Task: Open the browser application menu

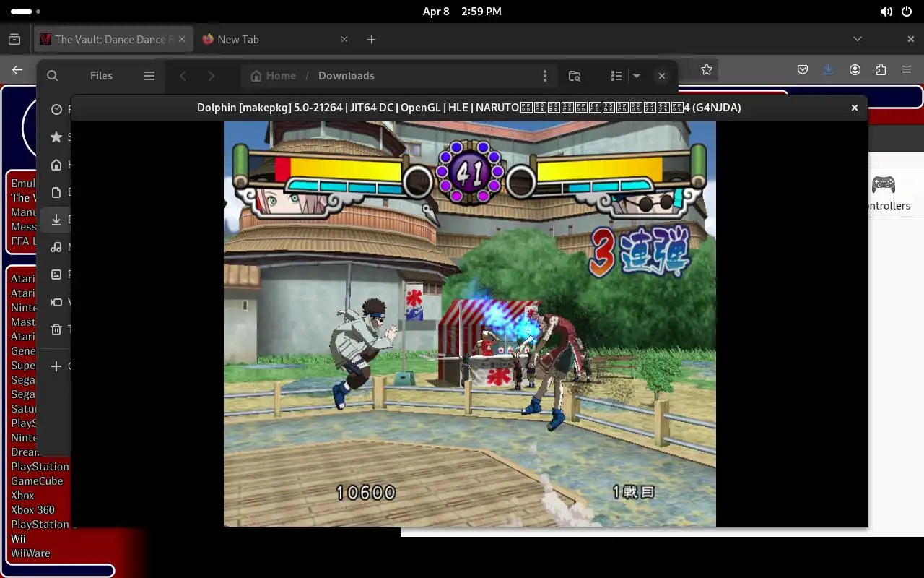Action: tap(907, 70)
